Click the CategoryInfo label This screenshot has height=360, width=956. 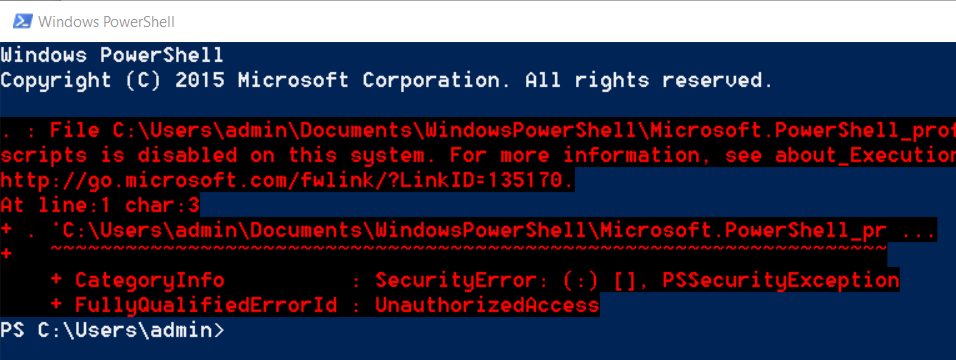(149, 280)
